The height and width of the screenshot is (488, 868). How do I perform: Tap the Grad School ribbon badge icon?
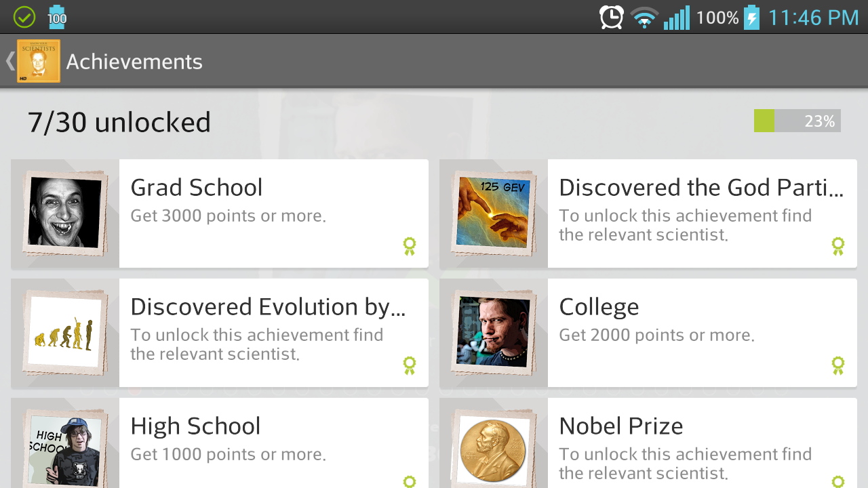click(409, 246)
